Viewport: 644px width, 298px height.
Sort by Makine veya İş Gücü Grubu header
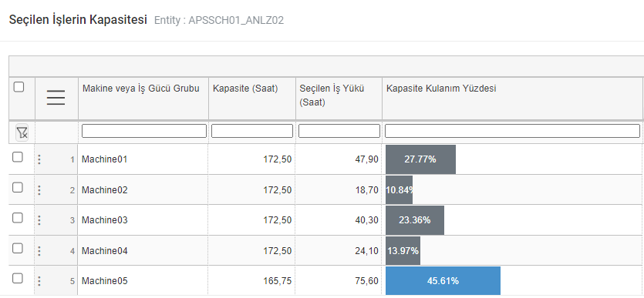point(141,89)
